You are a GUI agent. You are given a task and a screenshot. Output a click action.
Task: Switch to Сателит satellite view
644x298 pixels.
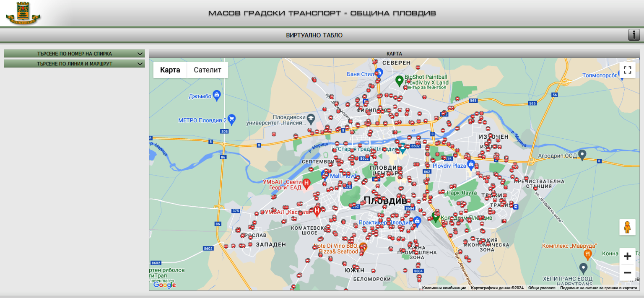[207, 70]
